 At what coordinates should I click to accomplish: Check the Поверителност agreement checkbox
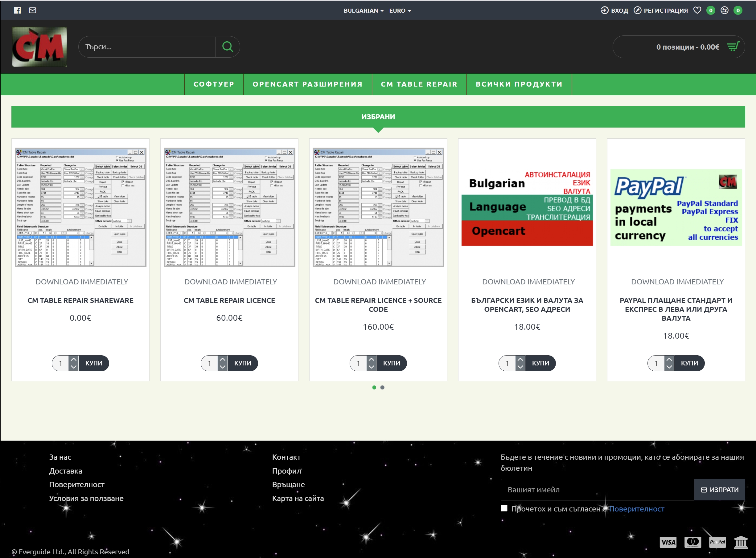504,508
